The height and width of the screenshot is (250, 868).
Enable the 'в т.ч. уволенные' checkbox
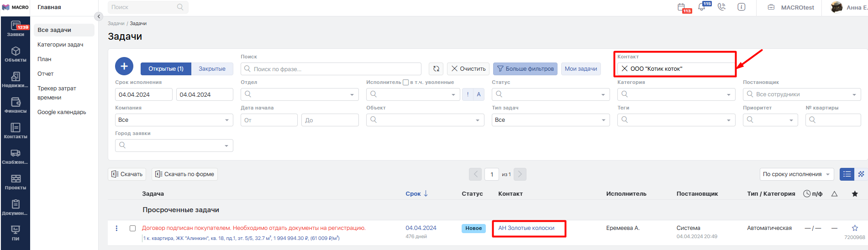point(405,83)
